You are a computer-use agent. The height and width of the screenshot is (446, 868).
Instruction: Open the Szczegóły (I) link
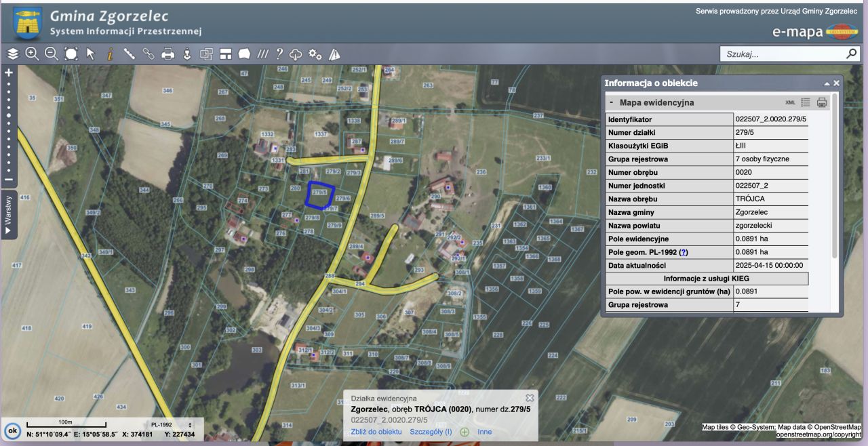tap(431, 432)
